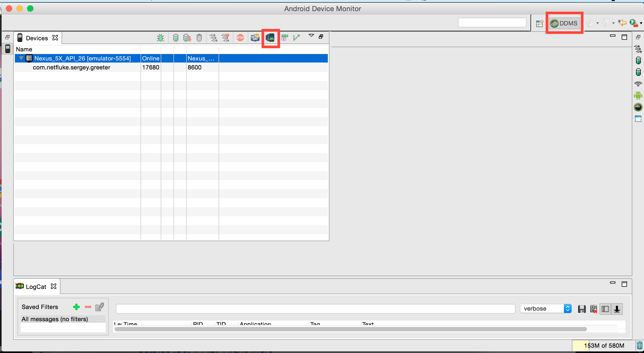Dump HPROF file for the selected process

pos(187,38)
